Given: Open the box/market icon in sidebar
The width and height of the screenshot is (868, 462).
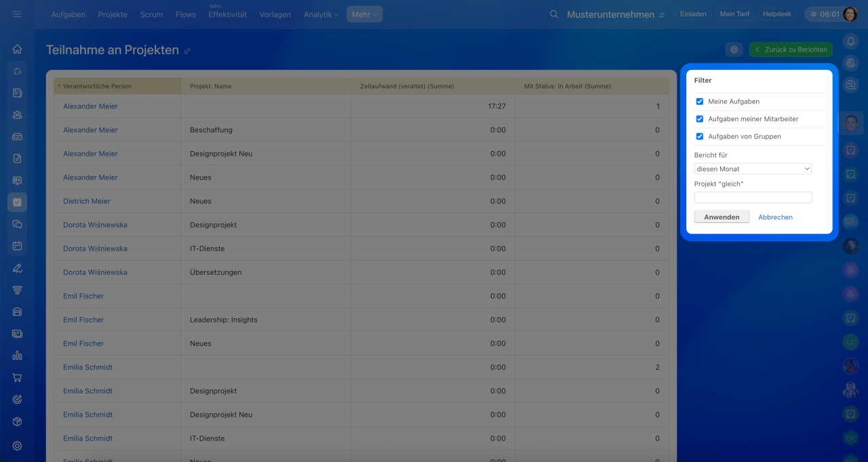Looking at the screenshot, I should click(17, 421).
